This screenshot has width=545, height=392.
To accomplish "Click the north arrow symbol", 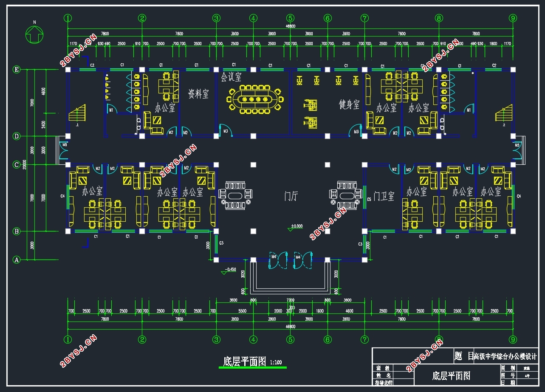I will [35, 34].
